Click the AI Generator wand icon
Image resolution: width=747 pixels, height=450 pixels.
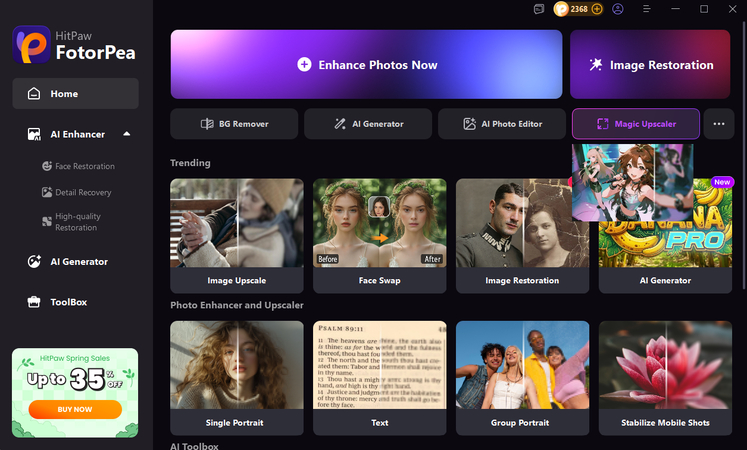point(340,124)
